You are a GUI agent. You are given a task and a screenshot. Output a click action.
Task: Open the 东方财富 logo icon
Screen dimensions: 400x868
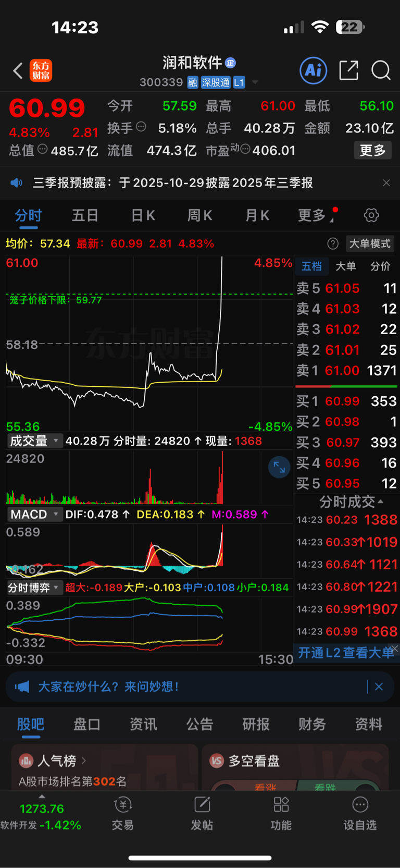tap(41, 70)
